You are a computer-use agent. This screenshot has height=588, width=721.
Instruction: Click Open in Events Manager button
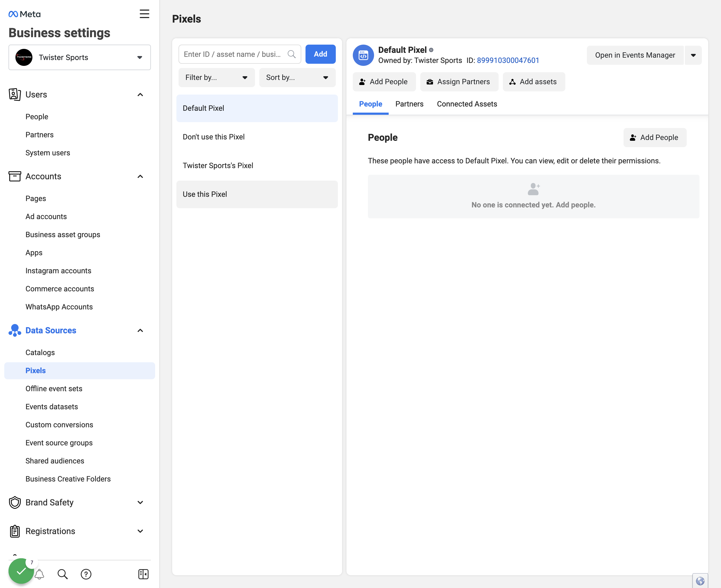[635, 55]
